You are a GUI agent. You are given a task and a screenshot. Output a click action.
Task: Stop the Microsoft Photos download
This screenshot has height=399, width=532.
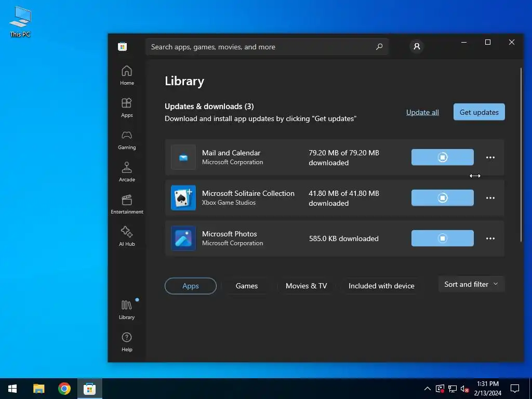[443, 238]
